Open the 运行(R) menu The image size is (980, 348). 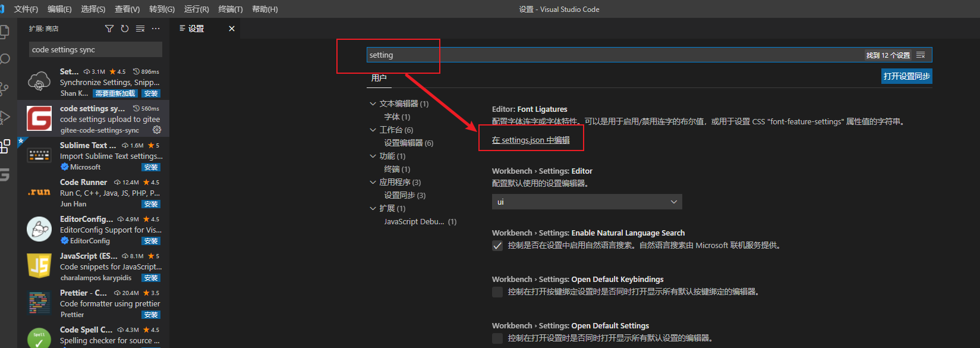click(x=197, y=9)
